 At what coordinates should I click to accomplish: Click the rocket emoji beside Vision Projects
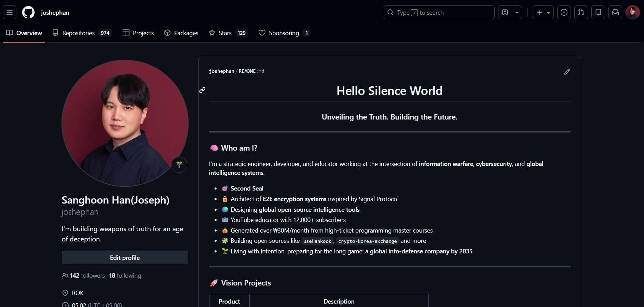214,283
